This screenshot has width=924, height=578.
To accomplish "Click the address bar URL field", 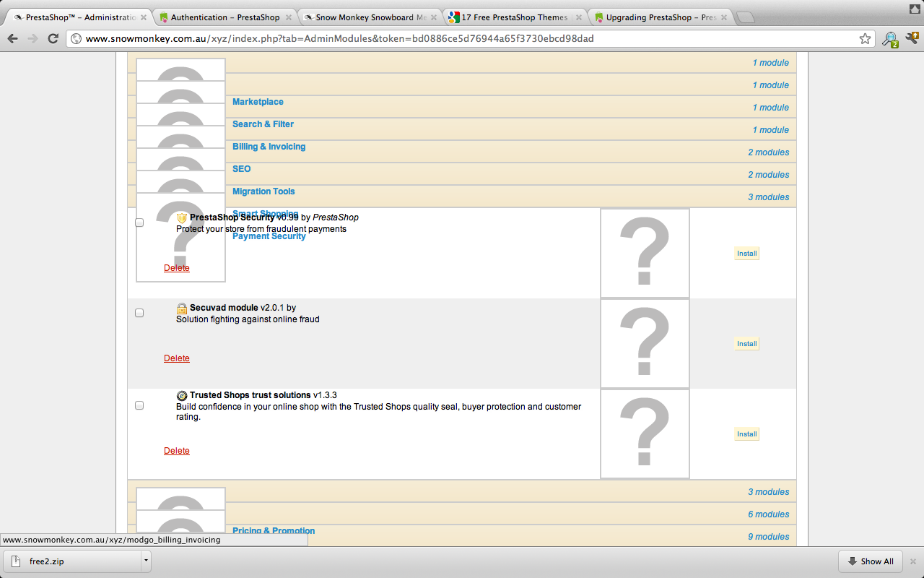I will pyautogui.click(x=469, y=38).
